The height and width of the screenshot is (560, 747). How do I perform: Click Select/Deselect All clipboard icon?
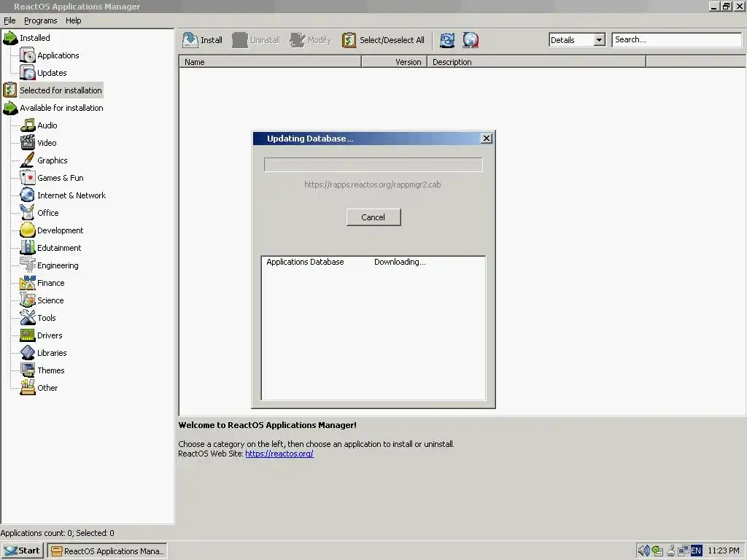tap(349, 40)
